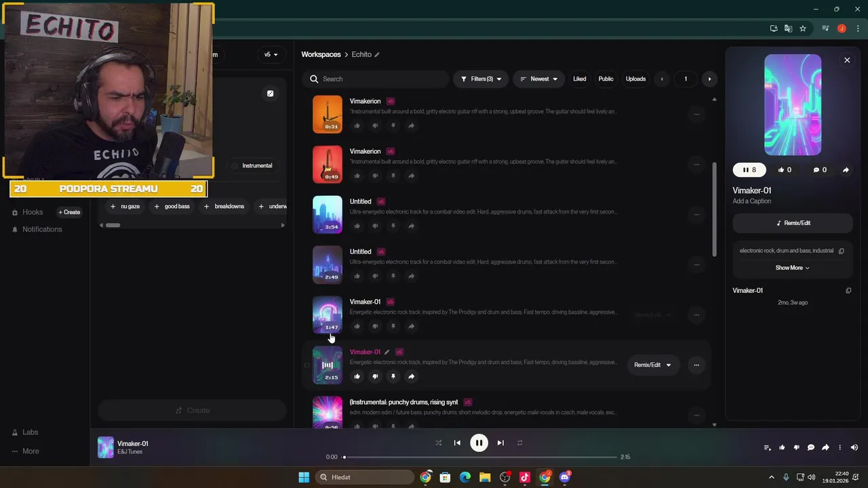Dislike the first Vimakerion track (0:31)

coord(375,125)
